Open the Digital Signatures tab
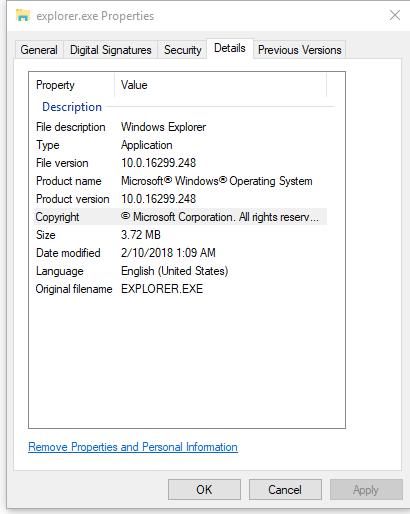Viewport: 410px width, 514px height. (110, 50)
